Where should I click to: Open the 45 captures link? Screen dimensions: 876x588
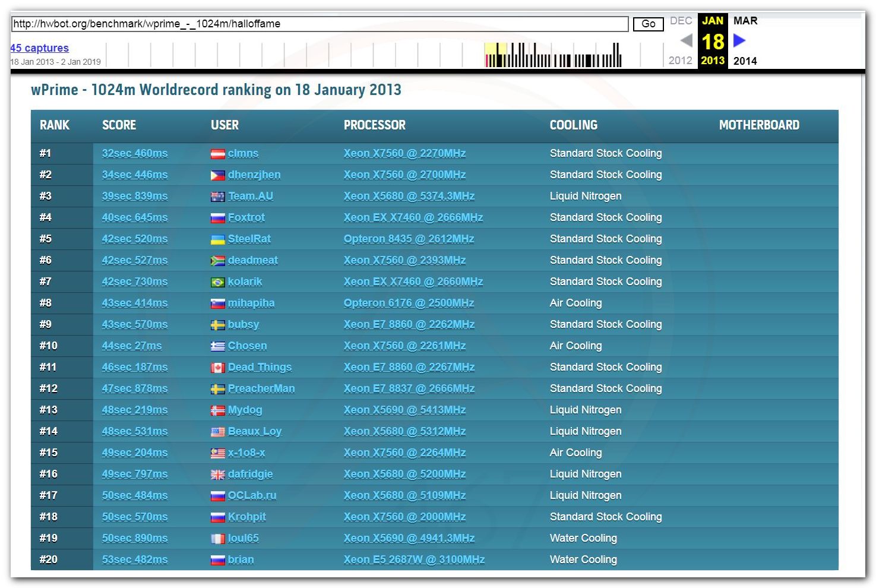point(39,48)
